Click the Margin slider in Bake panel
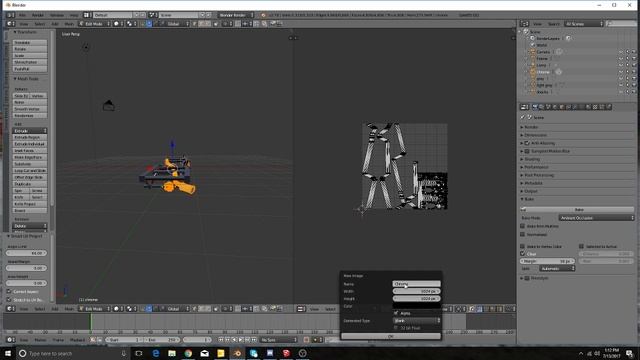 pyautogui.click(x=547, y=261)
